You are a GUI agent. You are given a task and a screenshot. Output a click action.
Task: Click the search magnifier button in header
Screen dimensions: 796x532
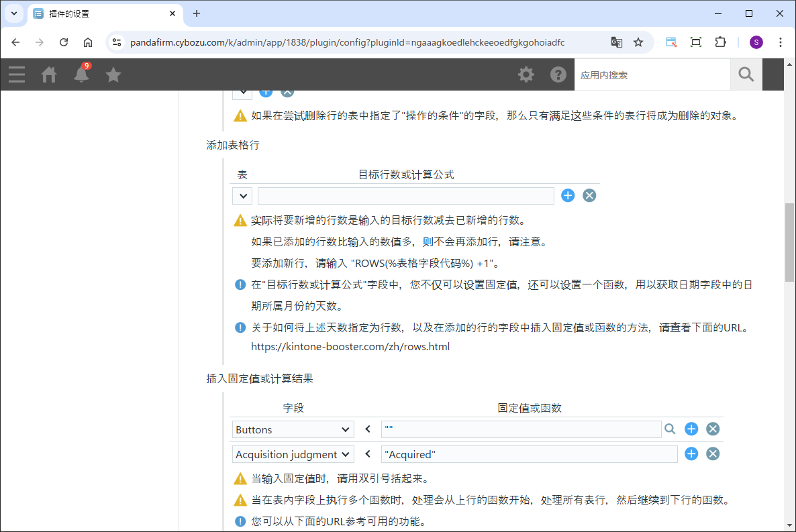[746, 74]
